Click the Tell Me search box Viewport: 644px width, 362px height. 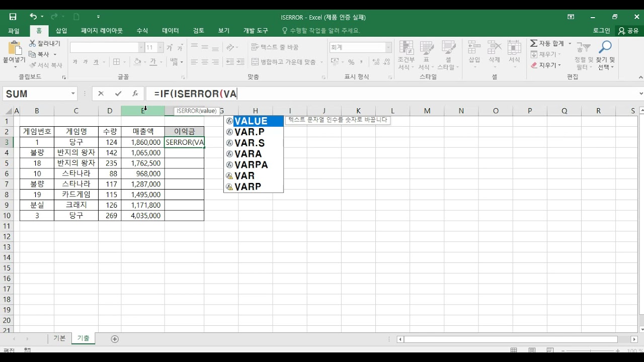pyautogui.click(x=321, y=31)
